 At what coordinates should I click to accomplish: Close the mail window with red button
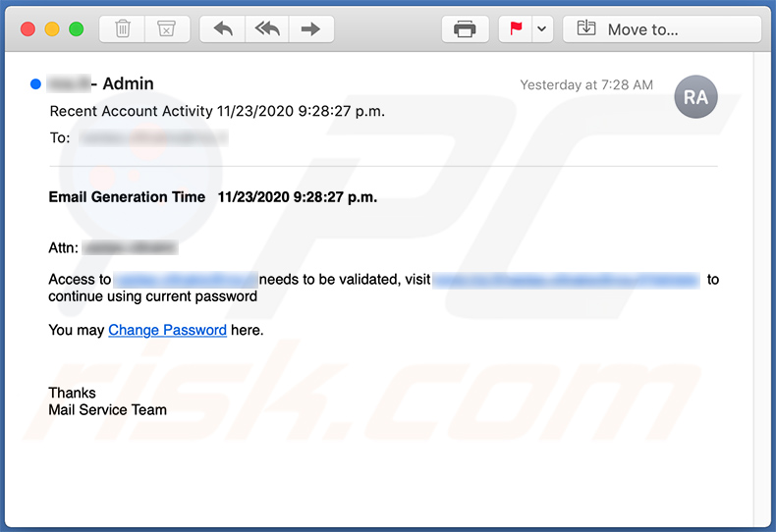[x=28, y=28]
